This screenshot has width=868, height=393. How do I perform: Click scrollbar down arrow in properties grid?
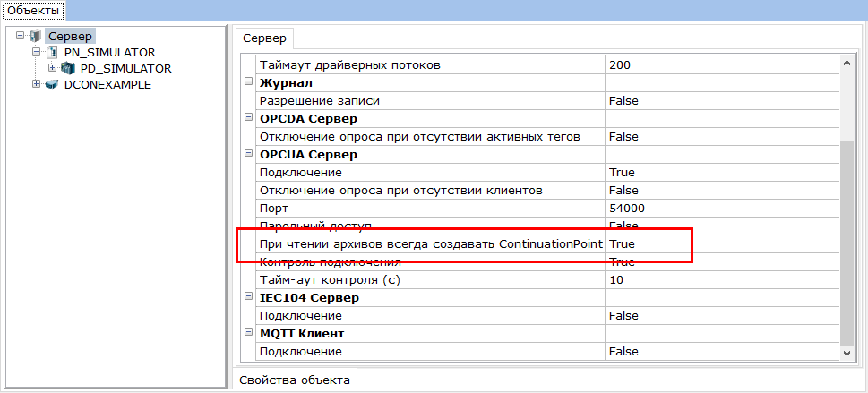pos(847,353)
